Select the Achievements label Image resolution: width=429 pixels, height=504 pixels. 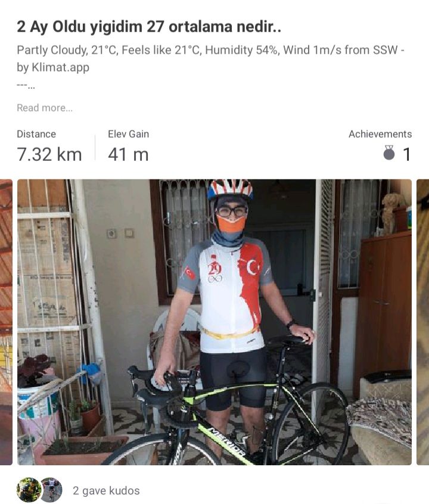[380, 134]
